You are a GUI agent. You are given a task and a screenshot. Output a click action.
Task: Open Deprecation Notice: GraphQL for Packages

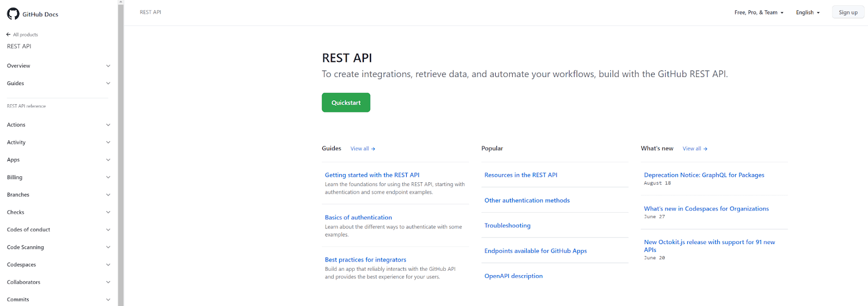point(704,175)
